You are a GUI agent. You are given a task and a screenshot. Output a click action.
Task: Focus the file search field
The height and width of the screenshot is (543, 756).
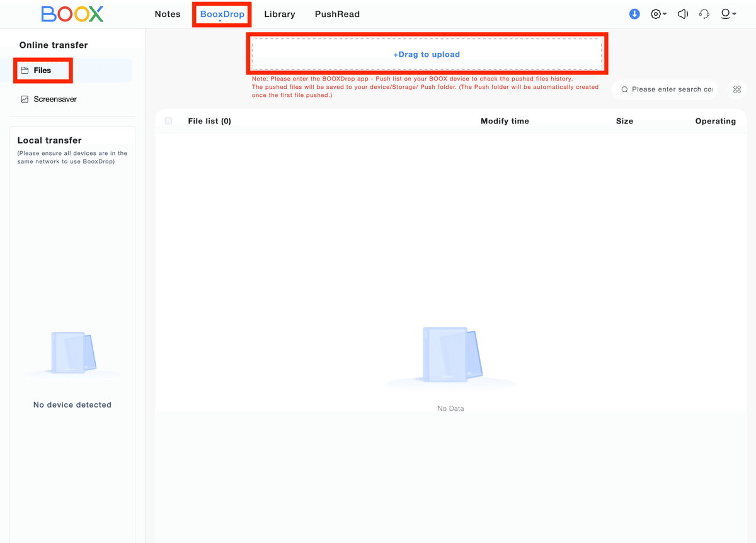[x=665, y=89]
